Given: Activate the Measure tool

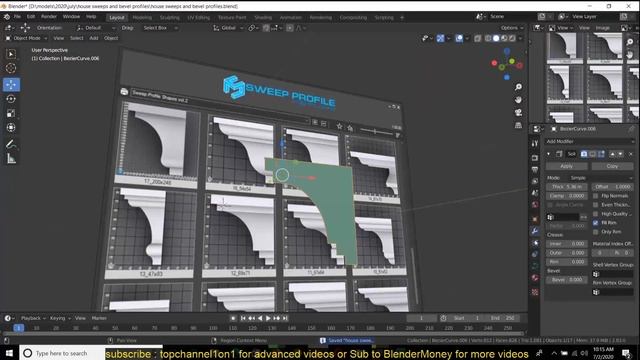Looking at the screenshot, I should [x=11, y=159].
